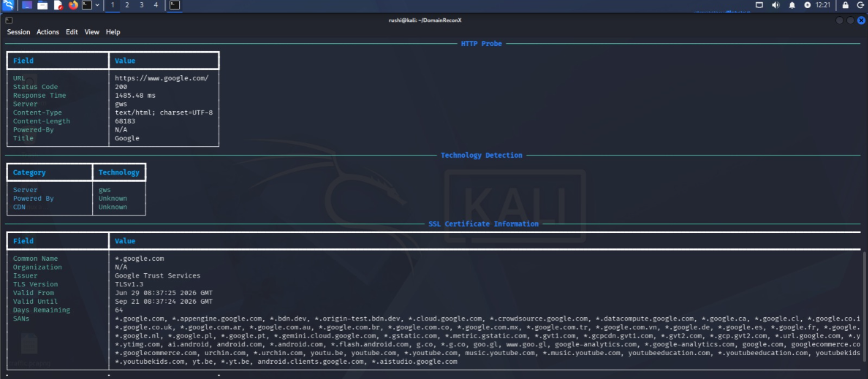The width and height of the screenshot is (868, 379).
Task: Click the Title value "Google"
Action: (x=126, y=139)
